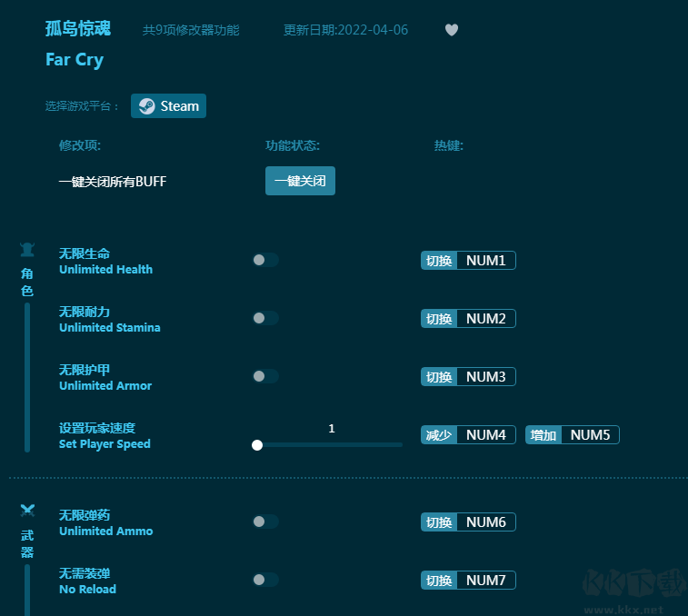Click the character helmet icon above 角色

[x=27, y=249]
